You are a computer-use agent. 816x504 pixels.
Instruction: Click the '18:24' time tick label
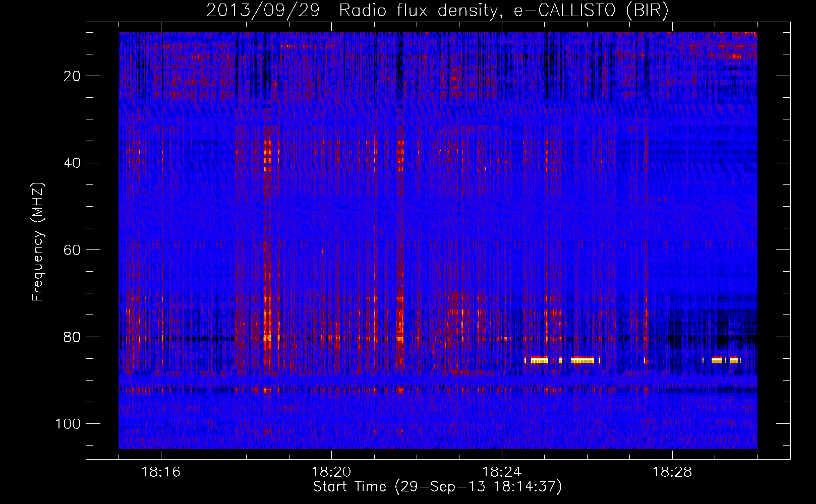pyautogui.click(x=502, y=472)
